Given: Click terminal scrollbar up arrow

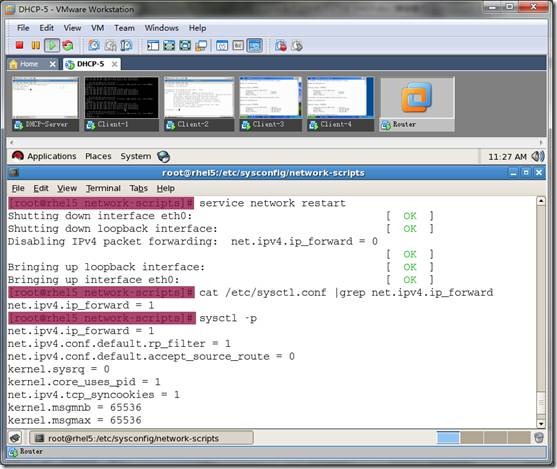Looking at the screenshot, I should pyautogui.click(x=541, y=201).
